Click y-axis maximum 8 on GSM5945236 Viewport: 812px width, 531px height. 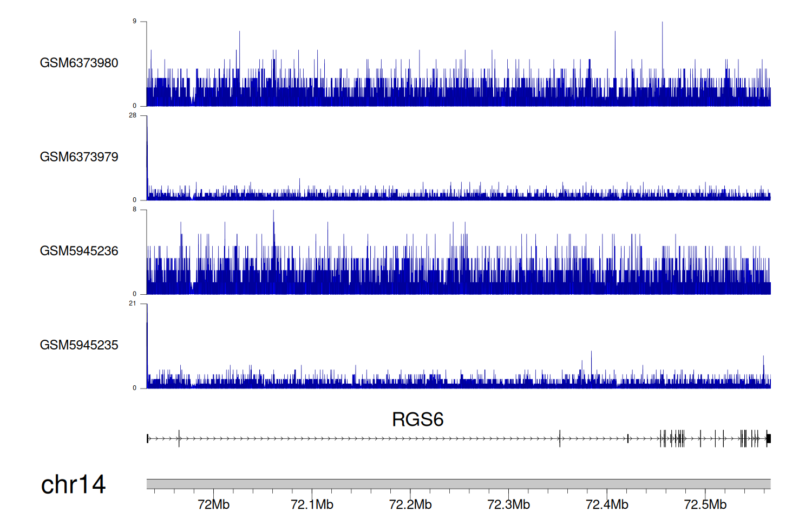(134, 209)
